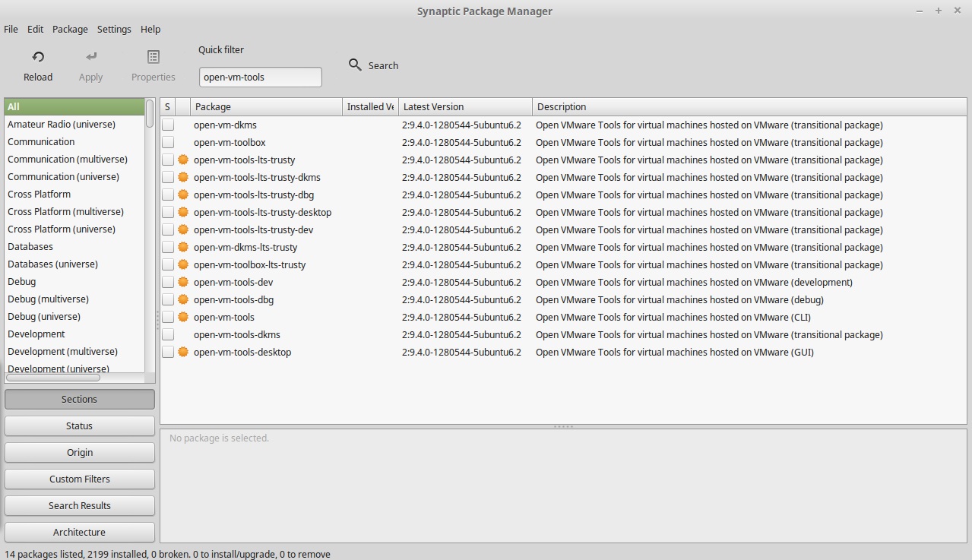This screenshot has height=560, width=972.
Task: Click the Search magnifier button
Action: coord(373,65)
